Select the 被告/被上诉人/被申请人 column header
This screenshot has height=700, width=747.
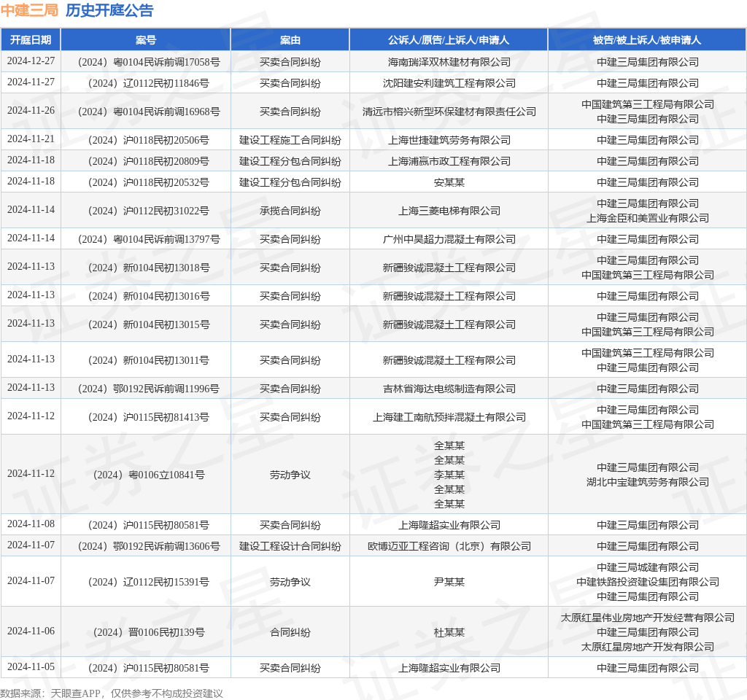tap(648, 40)
